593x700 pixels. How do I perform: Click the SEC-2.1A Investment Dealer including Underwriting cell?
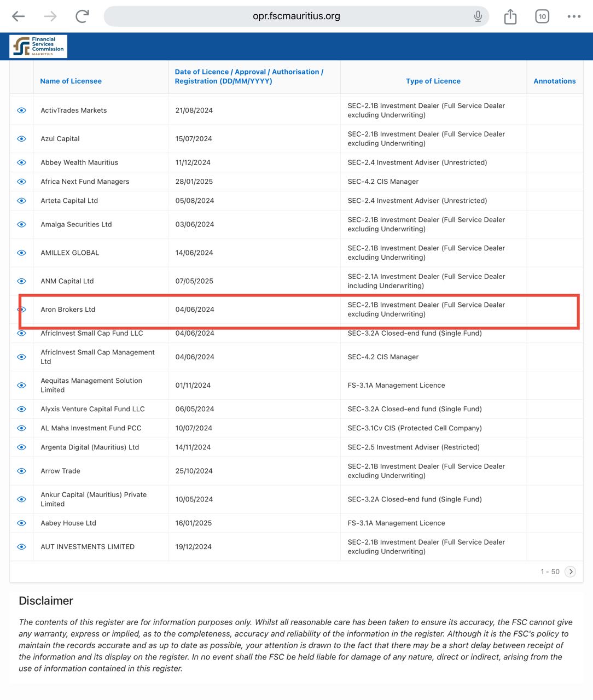click(426, 281)
